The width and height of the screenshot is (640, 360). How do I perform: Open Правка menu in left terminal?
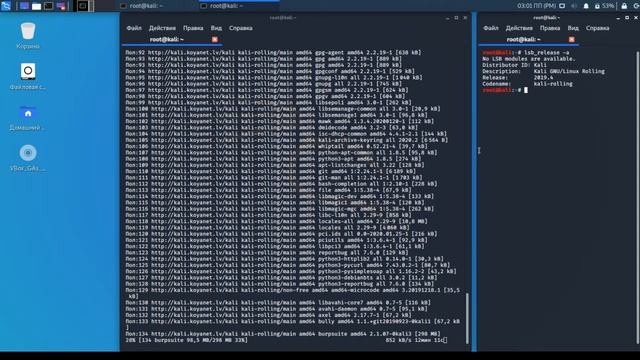click(193, 28)
